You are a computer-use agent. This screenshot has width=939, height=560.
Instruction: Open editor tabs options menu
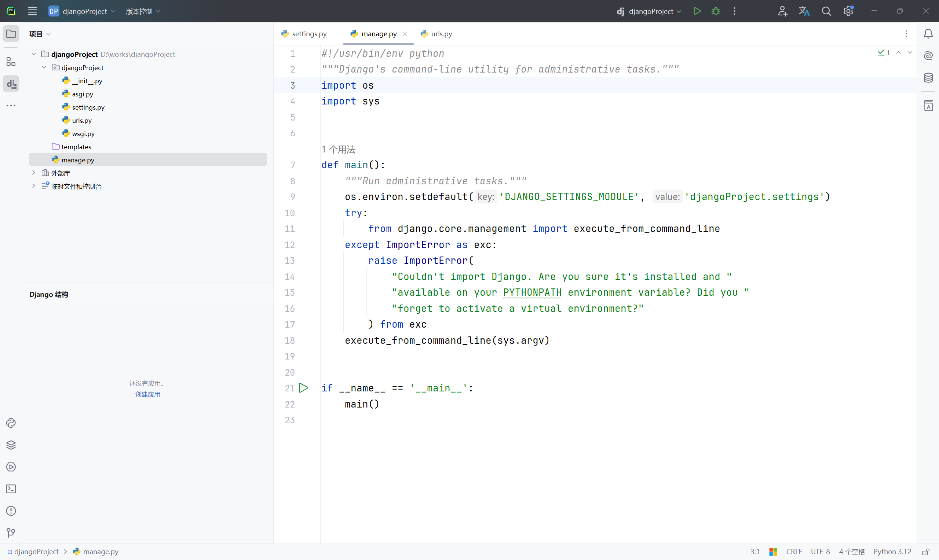point(906,34)
